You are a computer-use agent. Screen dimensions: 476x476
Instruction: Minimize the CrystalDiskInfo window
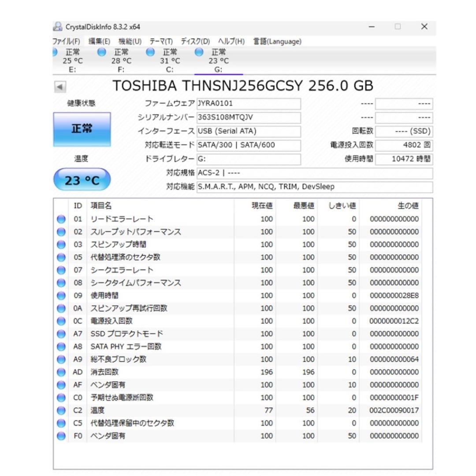[372, 27]
